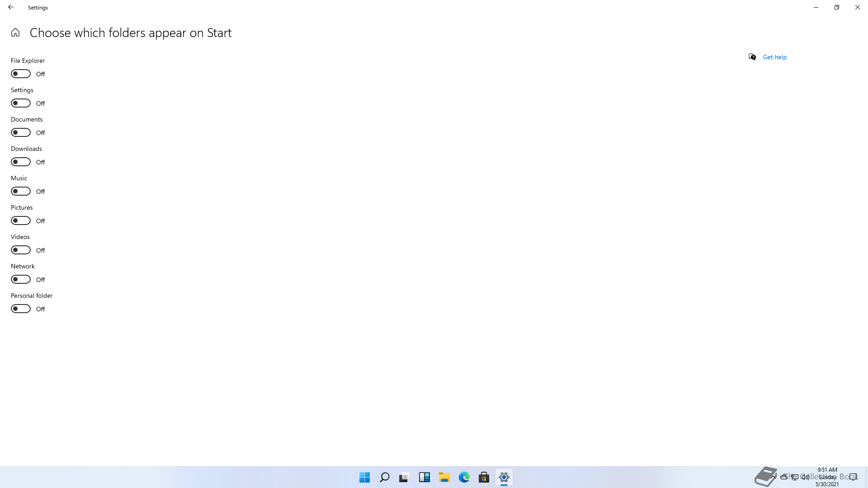
Task: Click the 'Personal folder' label
Action: tap(32, 296)
